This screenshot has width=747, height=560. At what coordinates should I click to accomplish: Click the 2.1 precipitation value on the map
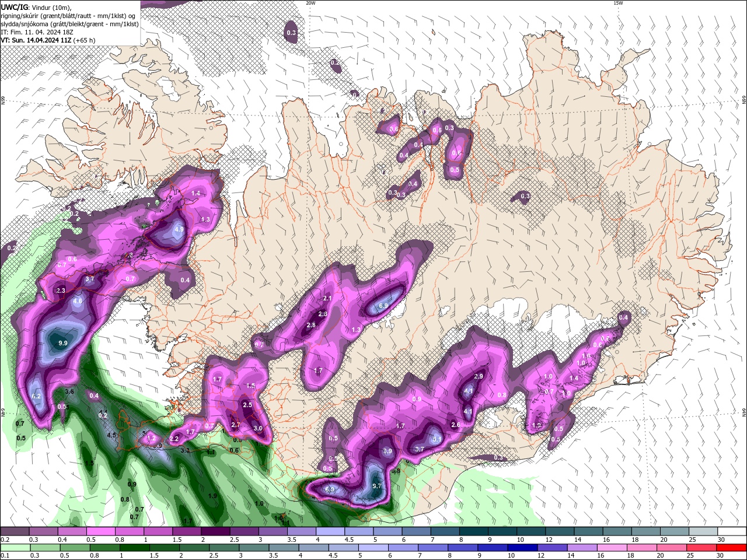pos(327,299)
